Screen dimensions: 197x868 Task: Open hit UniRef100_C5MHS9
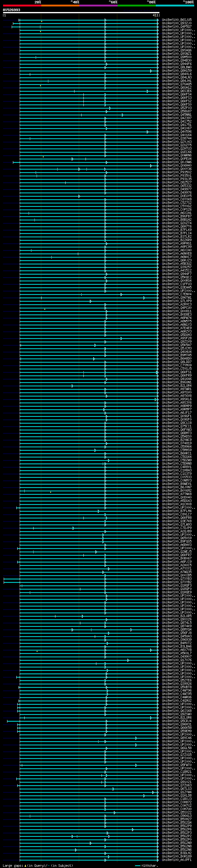pos(177,450)
